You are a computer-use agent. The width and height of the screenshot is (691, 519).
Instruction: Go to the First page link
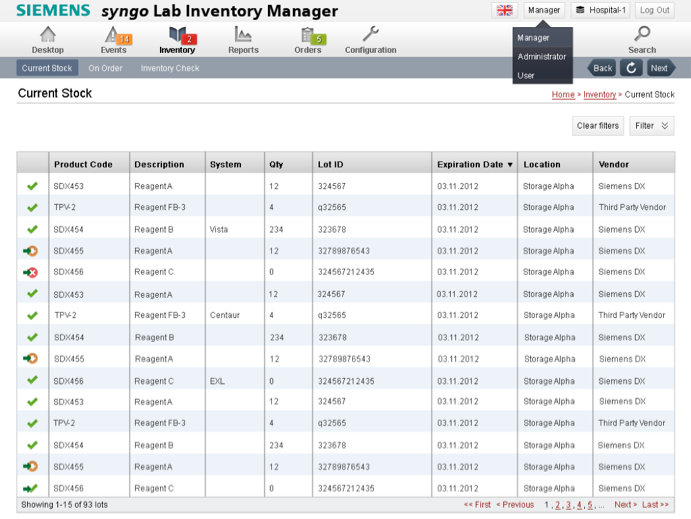477,505
